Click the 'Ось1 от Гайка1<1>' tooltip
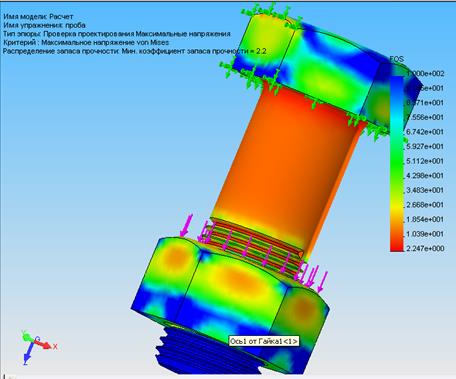 [x=264, y=341]
